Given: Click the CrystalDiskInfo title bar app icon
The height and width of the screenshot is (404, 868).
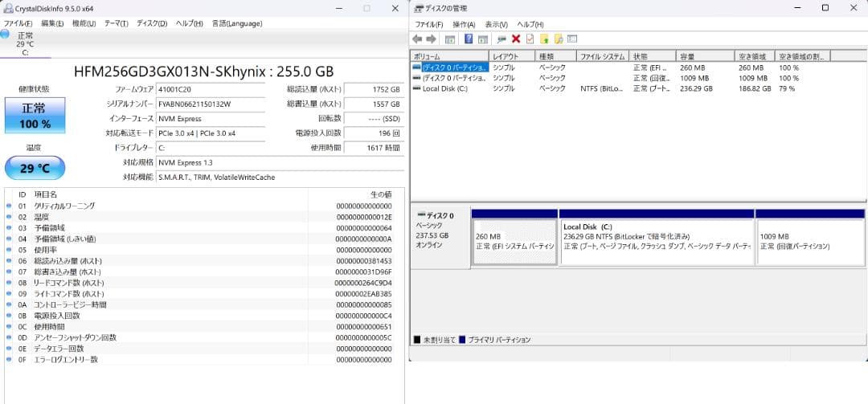Looking at the screenshot, I should point(8,8).
